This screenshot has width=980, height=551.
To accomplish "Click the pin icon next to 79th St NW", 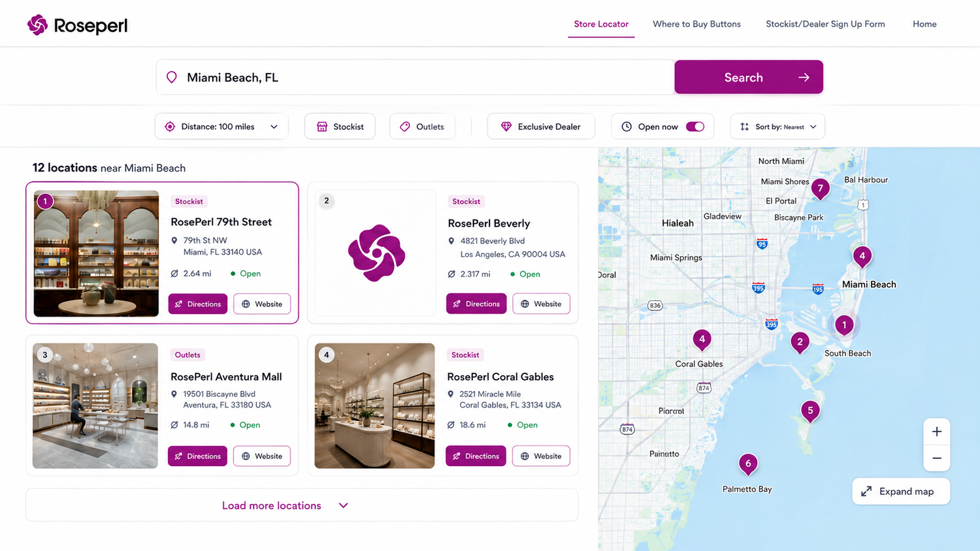I will 174,240.
